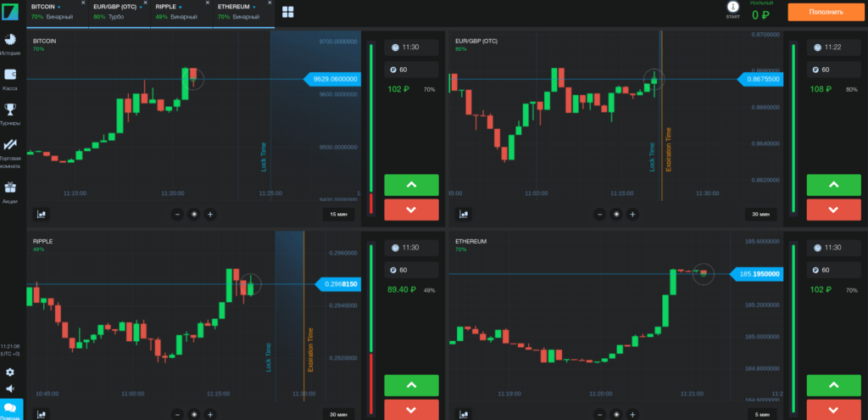Zoom out on the EUR/GBP chart
The width and height of the screenshot is (868, 420).
pyautogui.click(x=600, y=214)
